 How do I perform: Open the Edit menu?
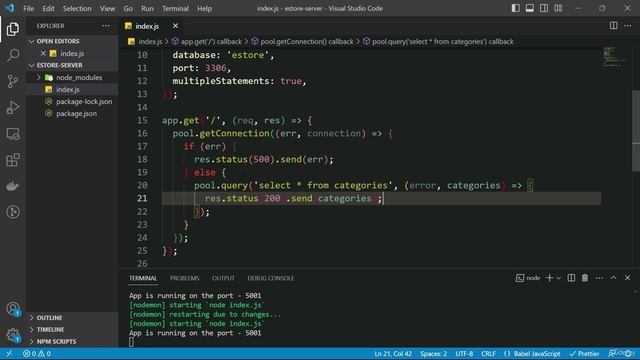48,8
